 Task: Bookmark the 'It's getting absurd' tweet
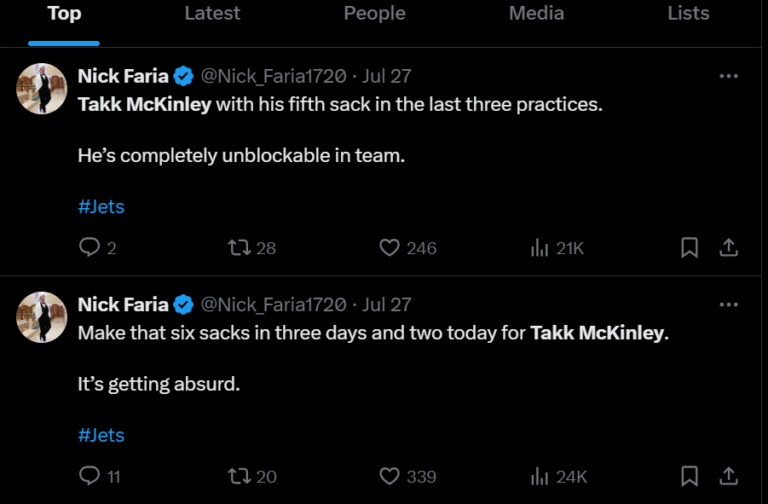point(689,476)
